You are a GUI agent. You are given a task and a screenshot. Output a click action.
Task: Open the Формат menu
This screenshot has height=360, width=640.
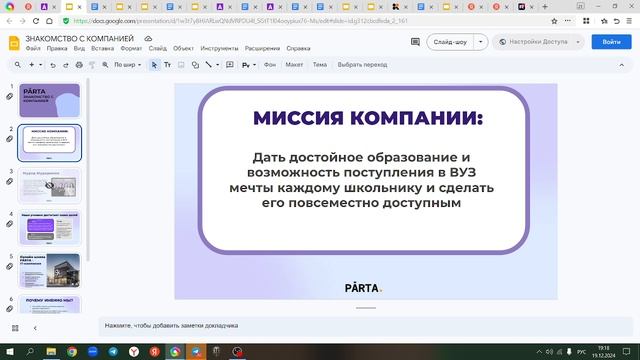(x=131, y=48)
